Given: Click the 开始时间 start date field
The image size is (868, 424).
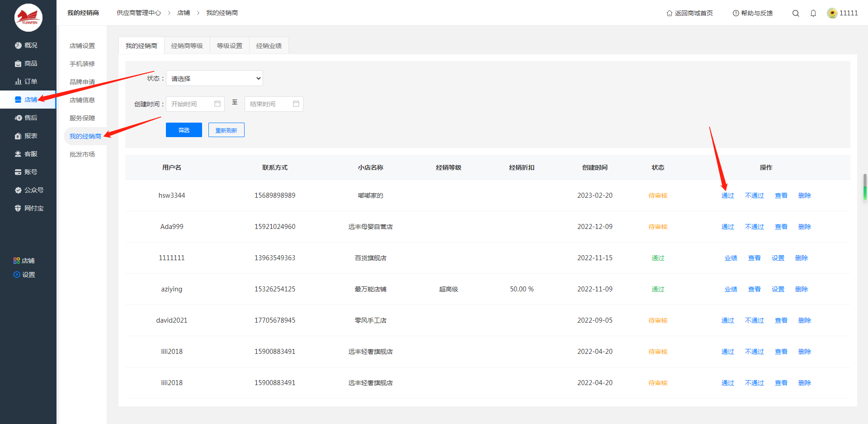Looking at the screenshot, I should (195, 104).
